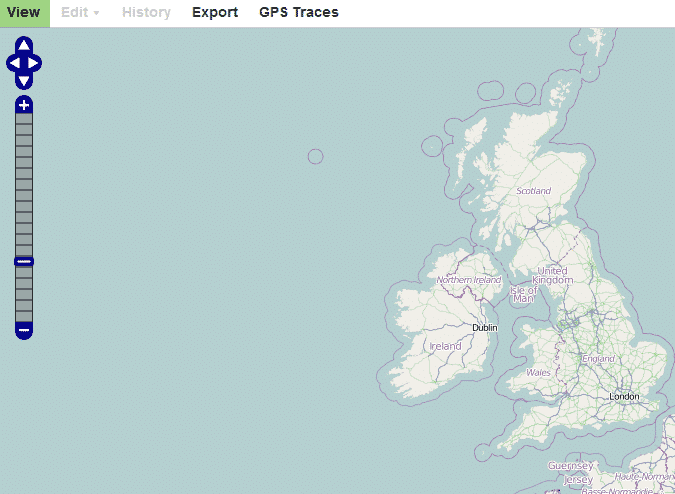Screen dimensions: 675x494
Task: Open the History tab
Action: tap(146, 13)
